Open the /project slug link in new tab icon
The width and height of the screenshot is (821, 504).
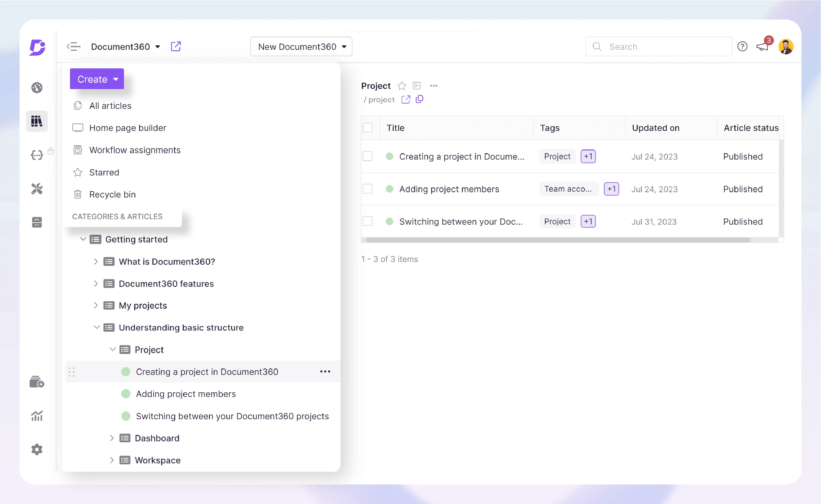pyautogui.click(x=406, y=100)
